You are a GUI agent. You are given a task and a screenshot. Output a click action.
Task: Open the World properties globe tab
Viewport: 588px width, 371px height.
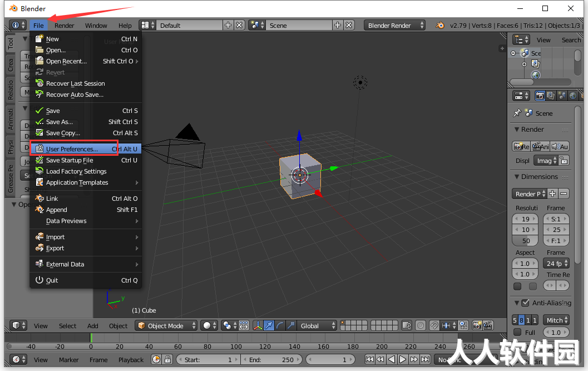[x=572, y=96]
